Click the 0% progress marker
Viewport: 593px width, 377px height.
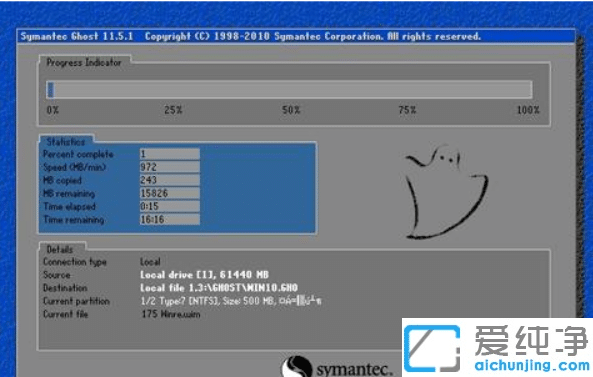(x=53, y=110)
